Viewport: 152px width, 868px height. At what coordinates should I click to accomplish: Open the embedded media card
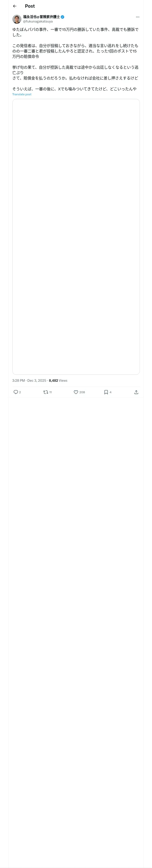click(x=76, y=237)
